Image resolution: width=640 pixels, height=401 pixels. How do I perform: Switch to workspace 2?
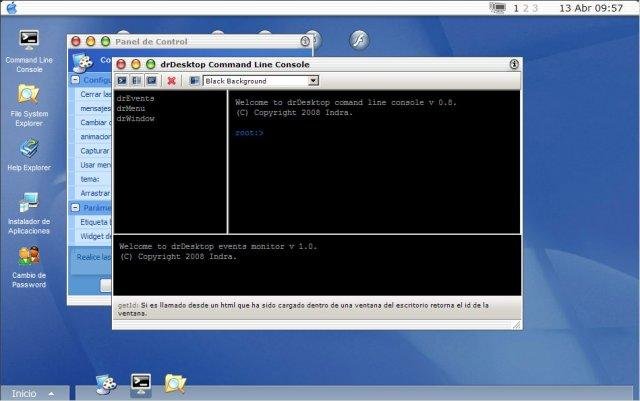coord(526,8)
